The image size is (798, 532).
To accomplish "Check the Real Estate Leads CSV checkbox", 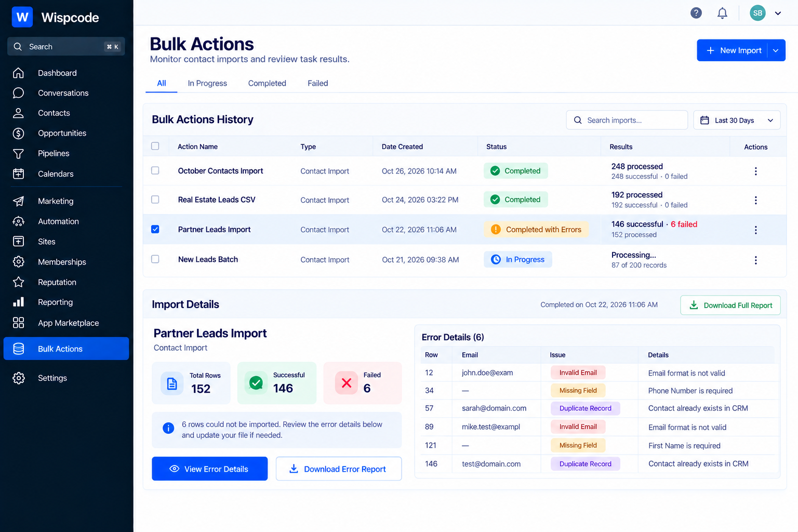I will tap(155, 199).
